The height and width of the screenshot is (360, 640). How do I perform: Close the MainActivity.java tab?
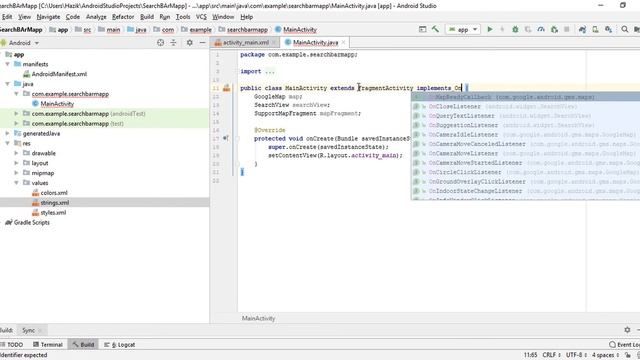343,42
